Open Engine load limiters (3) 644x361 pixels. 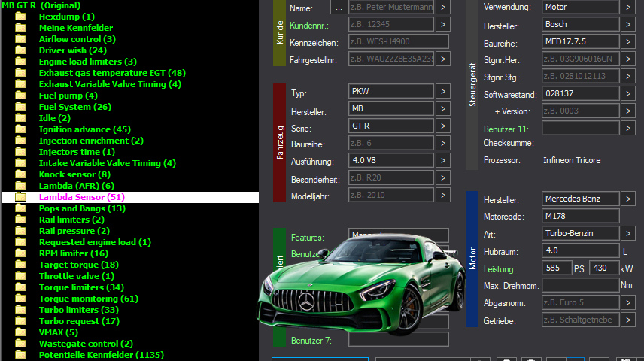coord(87,62)
